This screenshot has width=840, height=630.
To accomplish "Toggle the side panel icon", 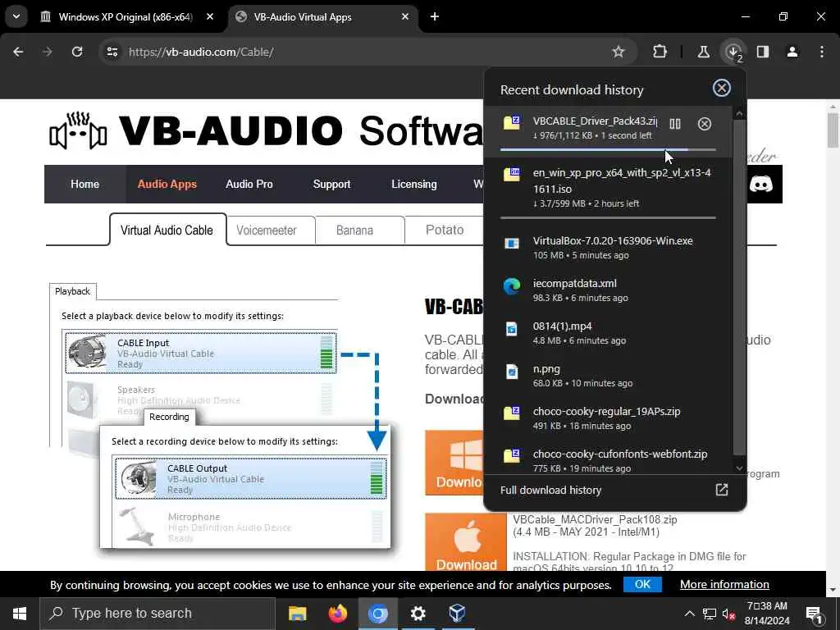I will point(763,52).
